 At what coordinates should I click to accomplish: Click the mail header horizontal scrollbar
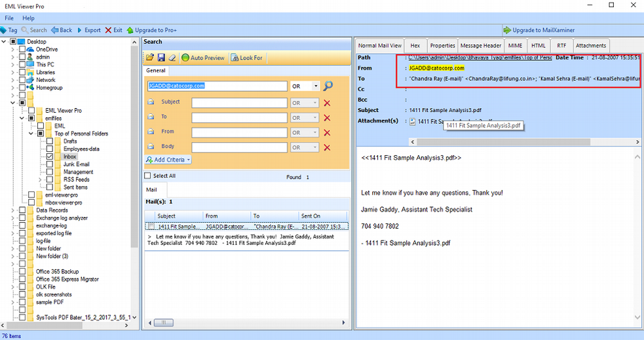[x=503, y=142]
